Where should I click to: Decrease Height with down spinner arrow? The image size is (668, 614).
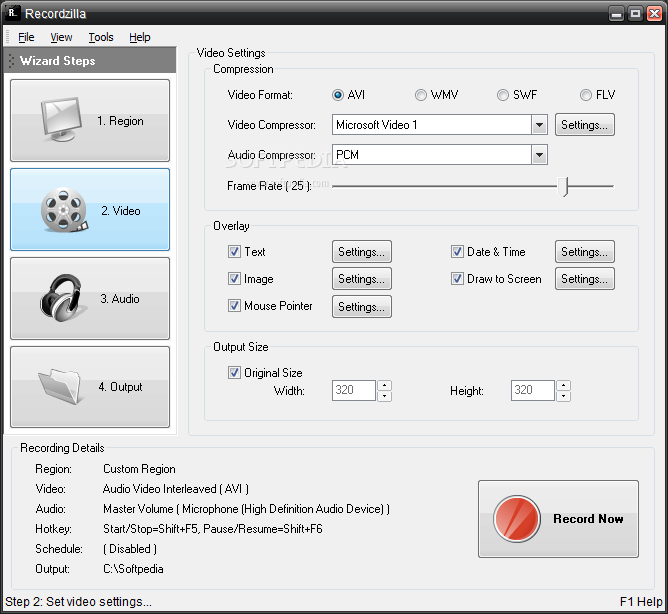tap(563, 396)
